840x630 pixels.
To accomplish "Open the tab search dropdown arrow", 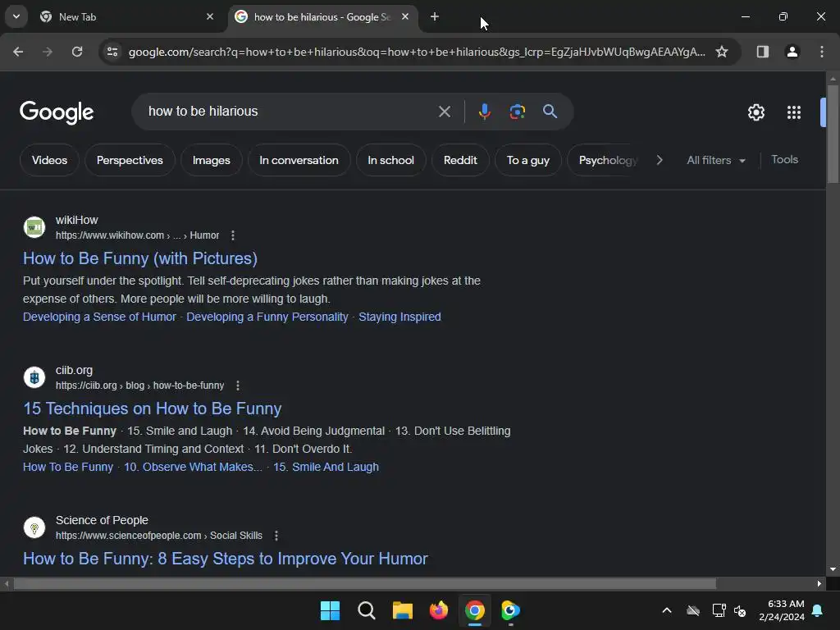I will click(16, 16).
